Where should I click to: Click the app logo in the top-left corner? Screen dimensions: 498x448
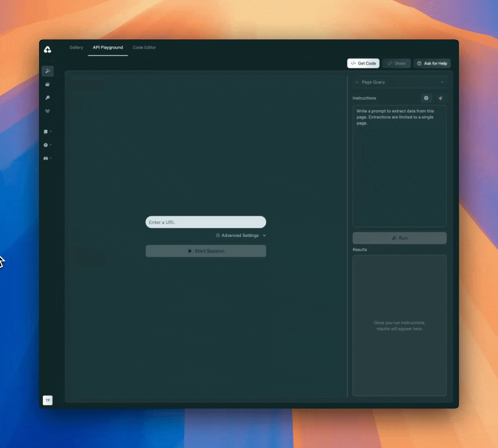tap(48, 50)
